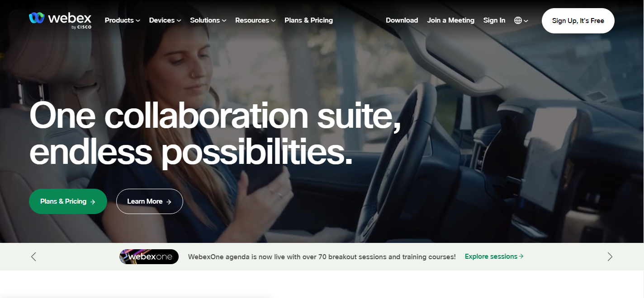Click the Sign Up, It's Free button
This screenshot has width=644, height=298.
(x=578, y=21)
